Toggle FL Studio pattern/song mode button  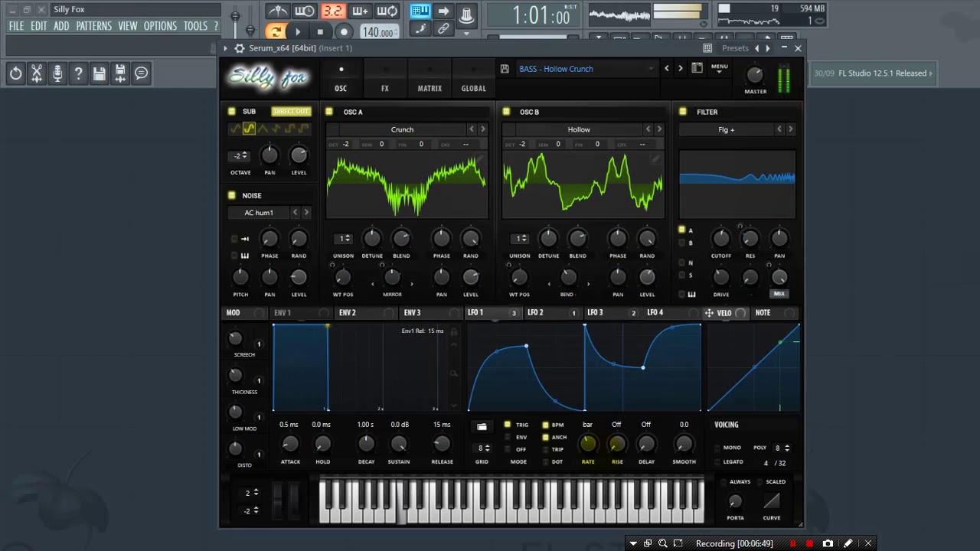[275, 31]
